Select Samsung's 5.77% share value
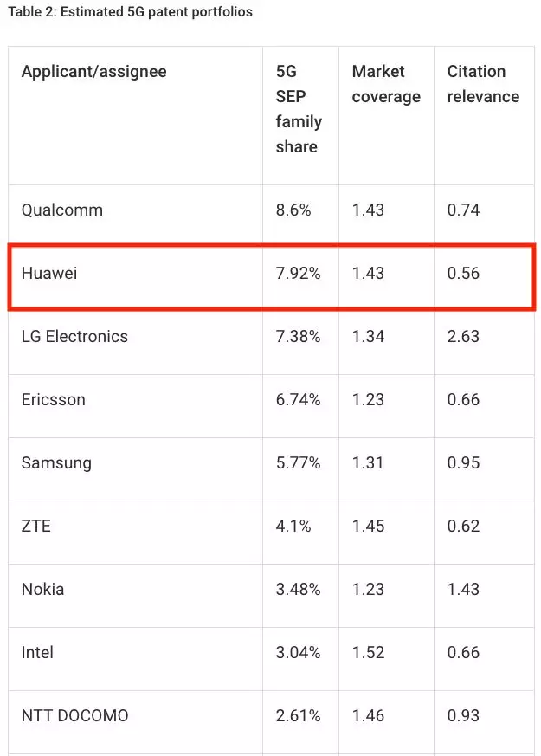 [298, 463]
